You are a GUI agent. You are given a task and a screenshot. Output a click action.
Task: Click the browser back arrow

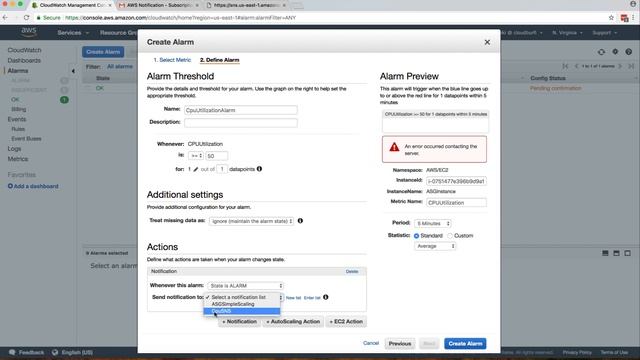coord(5,18)
